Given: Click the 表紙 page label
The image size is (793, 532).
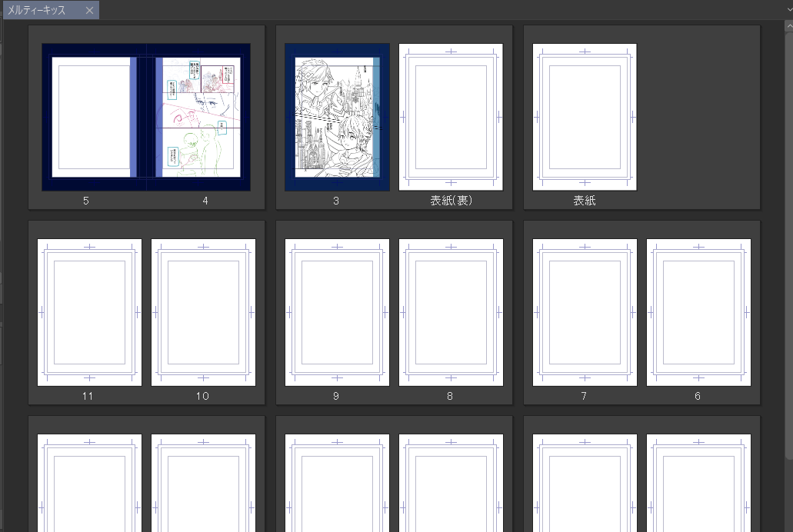Looking at the screenshot, I should point(585,201).
